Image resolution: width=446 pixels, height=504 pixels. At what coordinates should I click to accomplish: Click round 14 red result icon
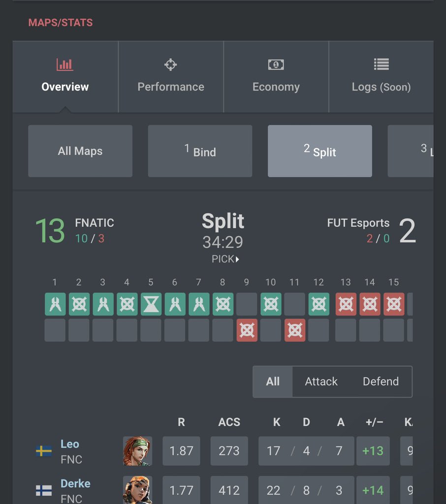click(370, 304)
